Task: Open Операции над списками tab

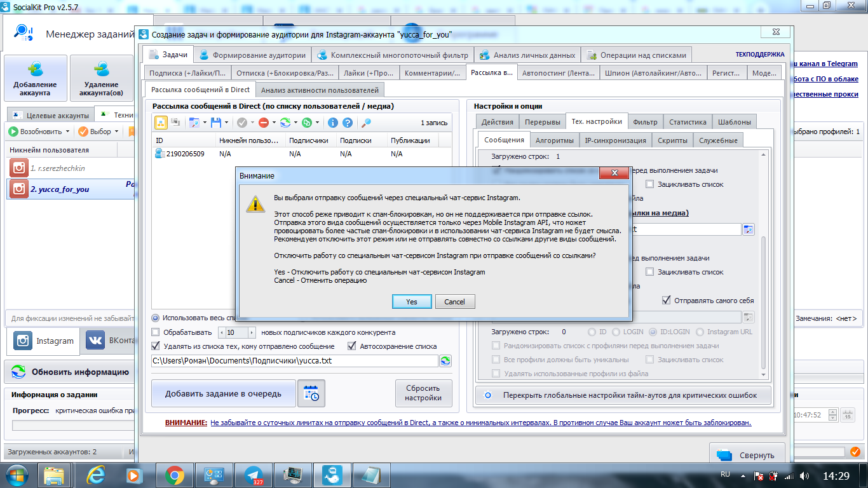Action: [637, 55]
